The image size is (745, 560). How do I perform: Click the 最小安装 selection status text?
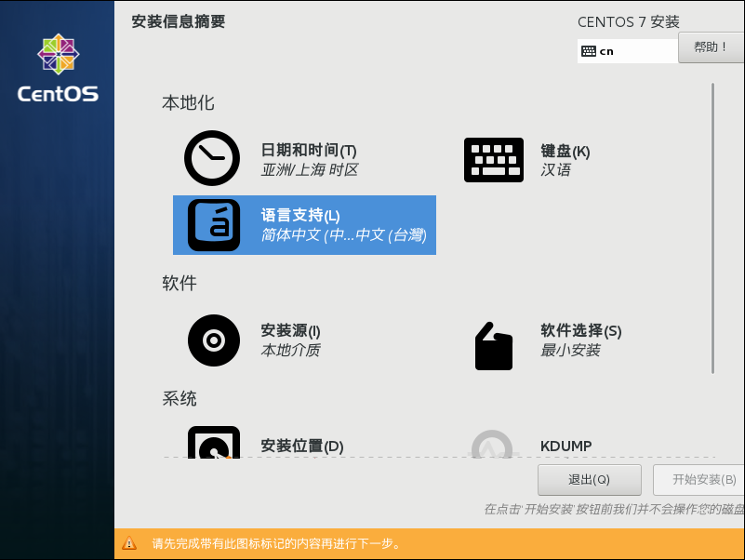coord(570,351)
